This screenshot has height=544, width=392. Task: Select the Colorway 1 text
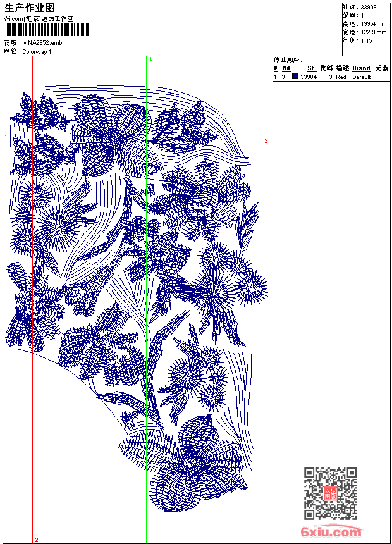pos(37,52)
